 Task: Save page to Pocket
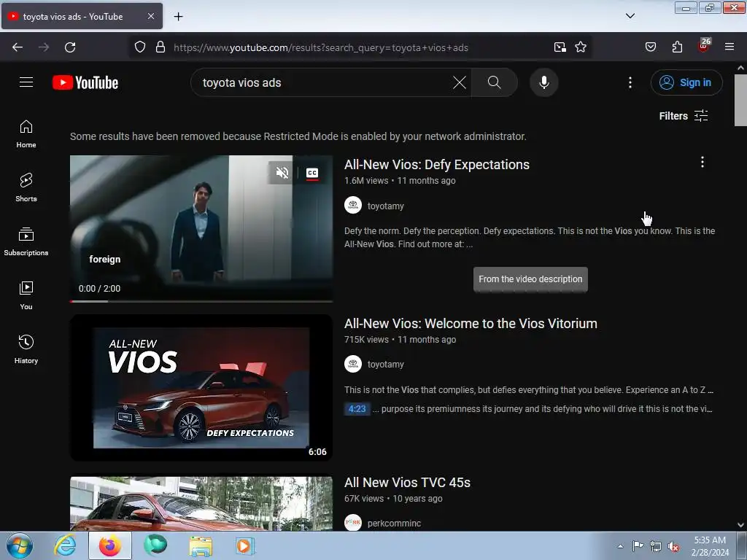pyautogui.click(x=650, y=47)
